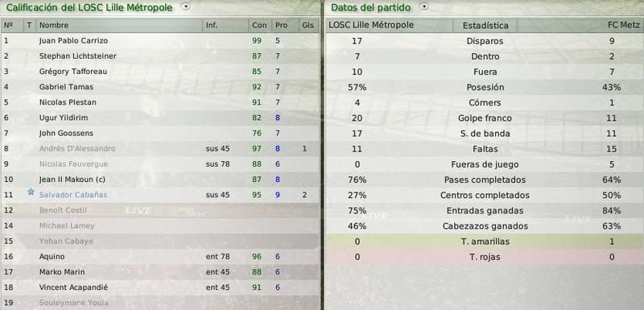This screenshot has width=644, height=310.
Task: Select the T. rojas red row
Action: coord(484,257)
